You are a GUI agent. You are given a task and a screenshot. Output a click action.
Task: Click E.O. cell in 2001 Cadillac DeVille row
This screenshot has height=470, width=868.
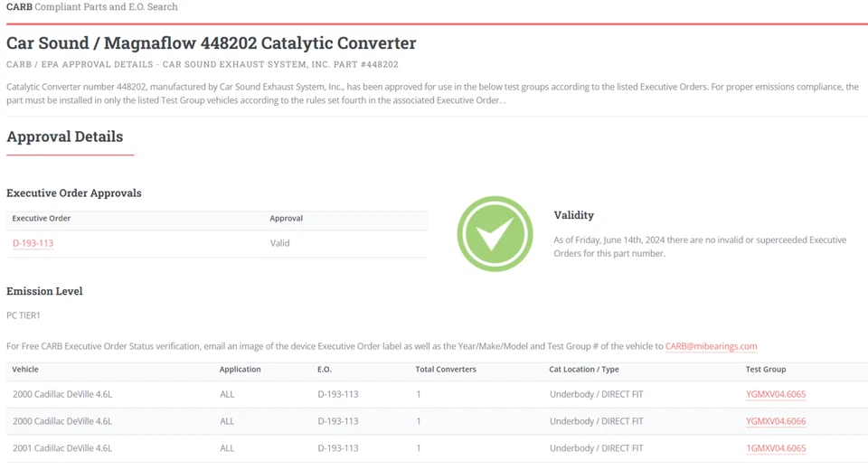[x=337, y=448]
